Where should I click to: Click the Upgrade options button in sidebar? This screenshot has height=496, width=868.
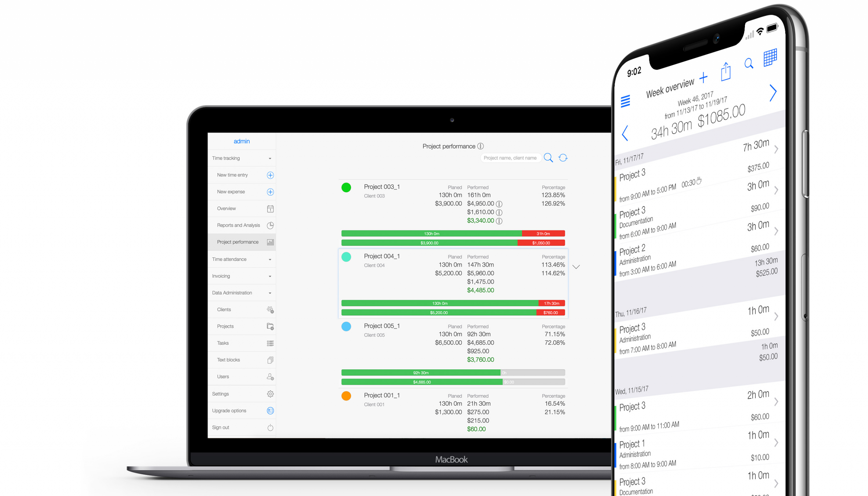coord(241,411)
